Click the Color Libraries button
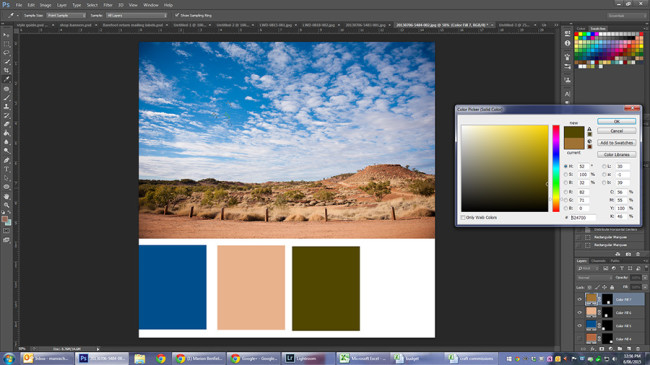The height and width of the screenshot is (365, 650). click(616, 154)
